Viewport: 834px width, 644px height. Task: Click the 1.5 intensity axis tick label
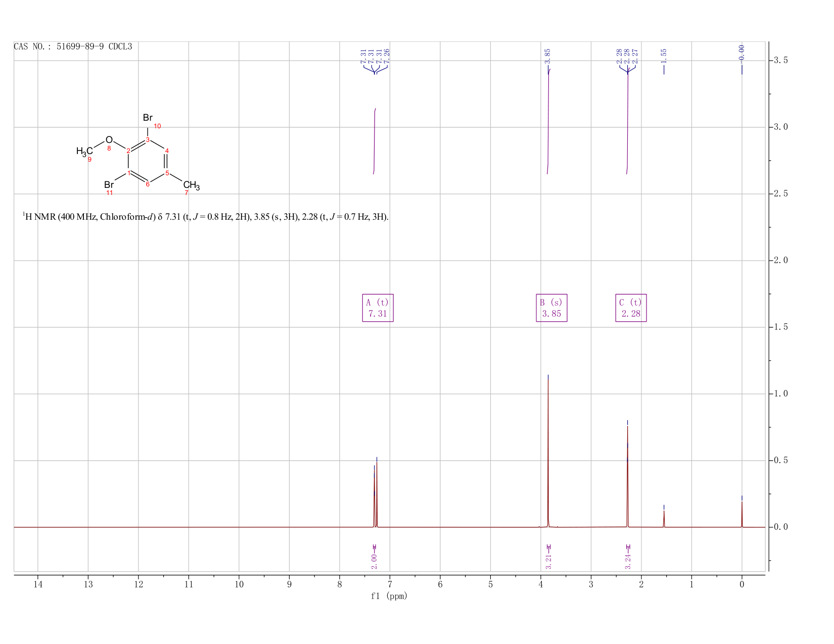click(x=781, y=327)
